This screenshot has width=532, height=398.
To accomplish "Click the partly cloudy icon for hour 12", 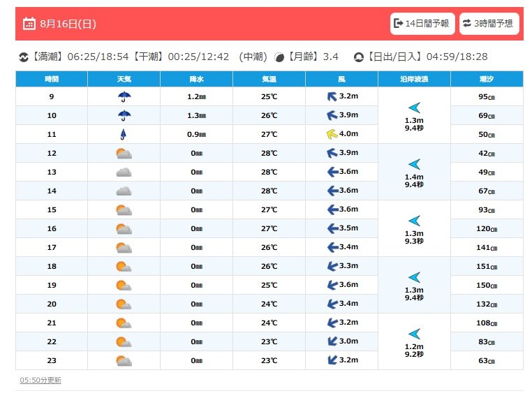I will pos(124,154).
